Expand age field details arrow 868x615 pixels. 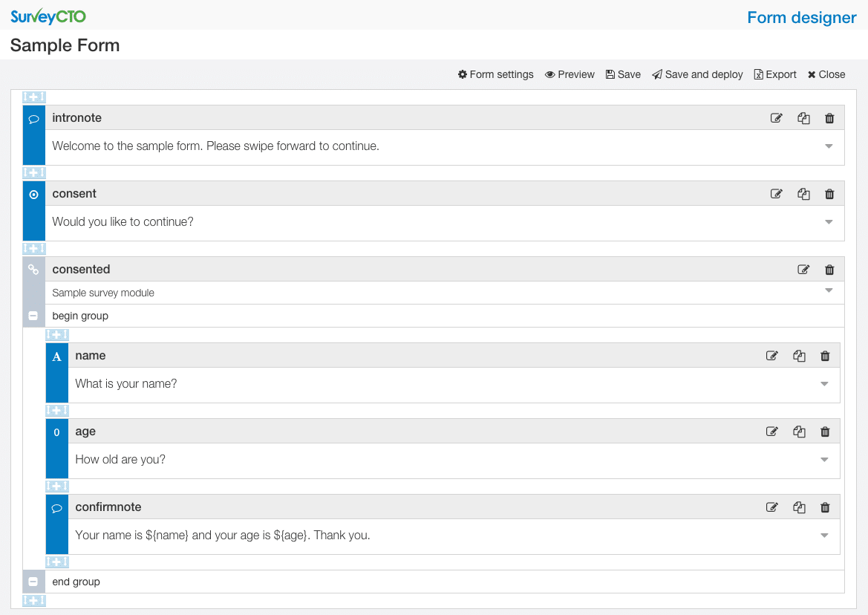[x=824, y=460]
